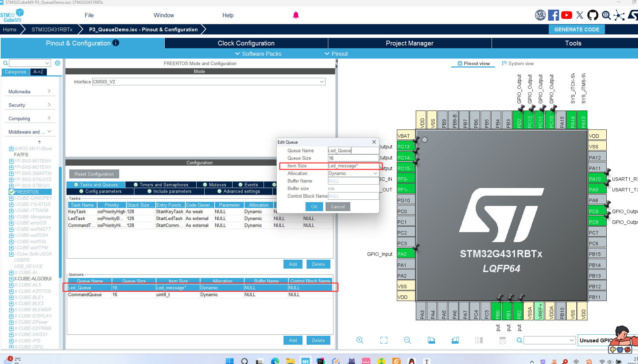The width and height of the screenshot is (638, 364).
Task: Rotate the chip counter-clockwise
Action: (455, 340)
